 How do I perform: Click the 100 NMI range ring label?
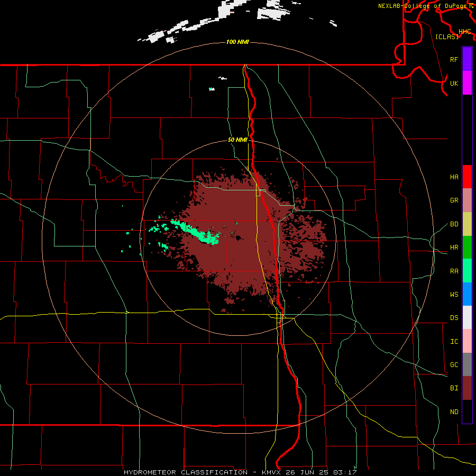point(237,42)
